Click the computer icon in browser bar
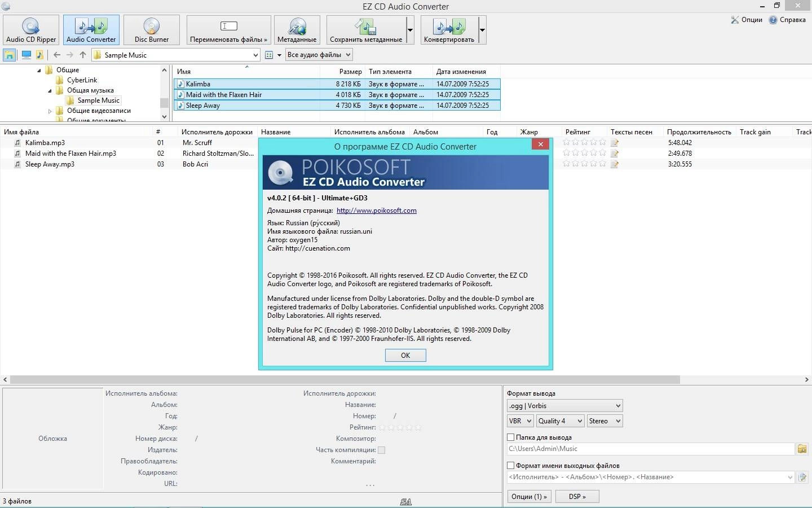The height and width of the screenshot is (508, 812). pyautogui.click(x=26, y=55)
